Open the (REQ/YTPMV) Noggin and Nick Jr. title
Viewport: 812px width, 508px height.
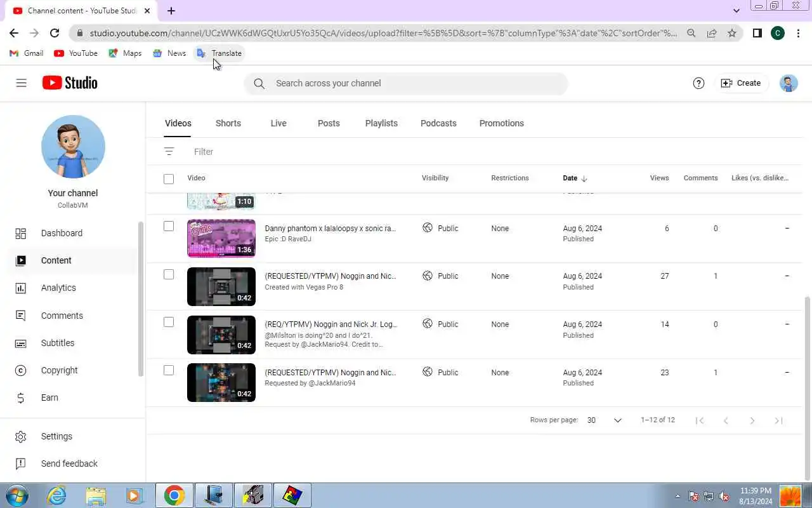click(331, 324)
